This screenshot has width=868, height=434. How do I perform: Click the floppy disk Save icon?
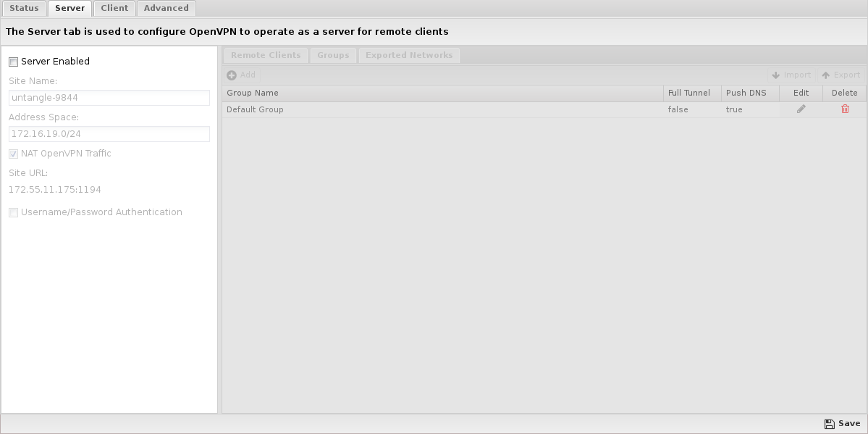point(829,423)
